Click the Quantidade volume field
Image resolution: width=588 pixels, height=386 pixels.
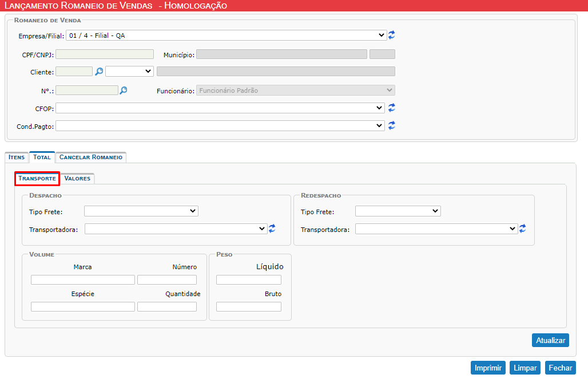167,307
